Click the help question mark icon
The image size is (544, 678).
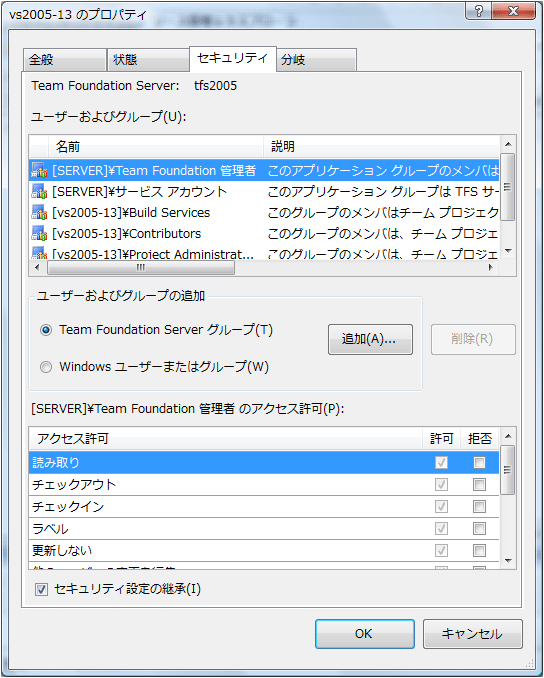pyautogui.click(x=479, y=11)
